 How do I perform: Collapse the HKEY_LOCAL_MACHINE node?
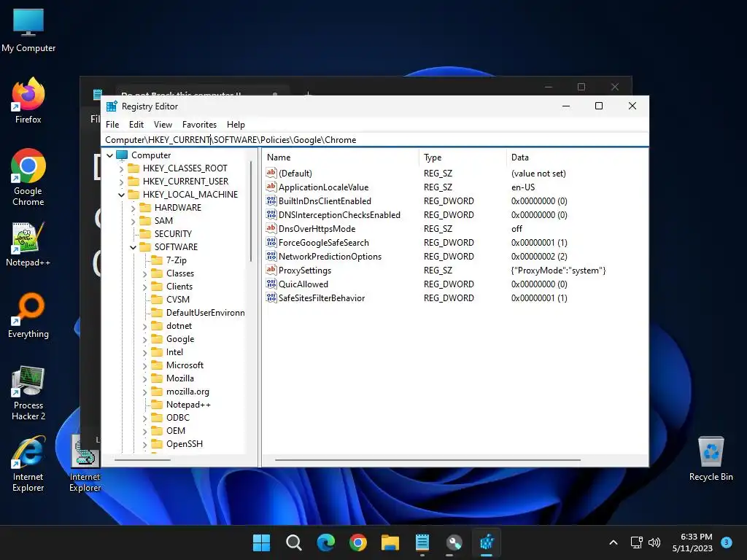pos(121,195)
